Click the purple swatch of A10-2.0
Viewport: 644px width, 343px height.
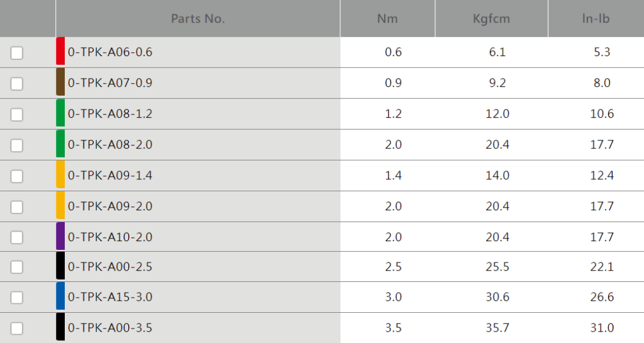point(60,236)
